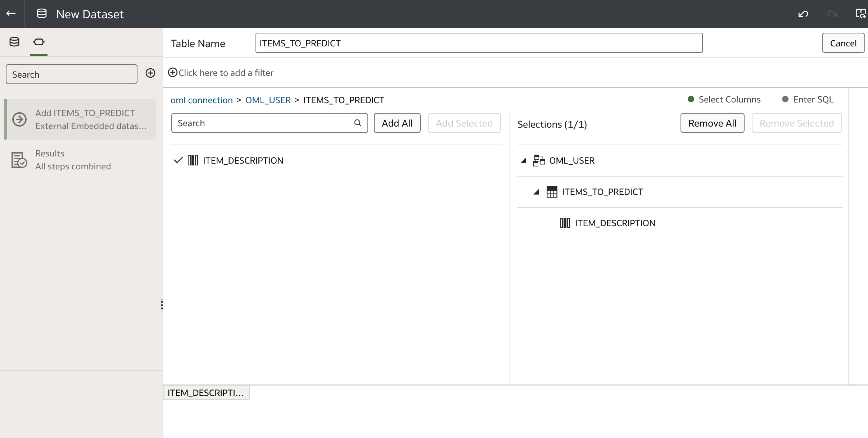Screen dimensions: 868x438
Task: Collapse the ITEMS_TO_PREDICT table node
Action: (537, 192)
